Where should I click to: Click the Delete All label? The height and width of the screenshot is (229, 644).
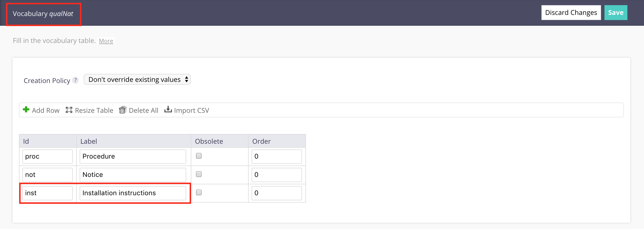click(144, 110)
